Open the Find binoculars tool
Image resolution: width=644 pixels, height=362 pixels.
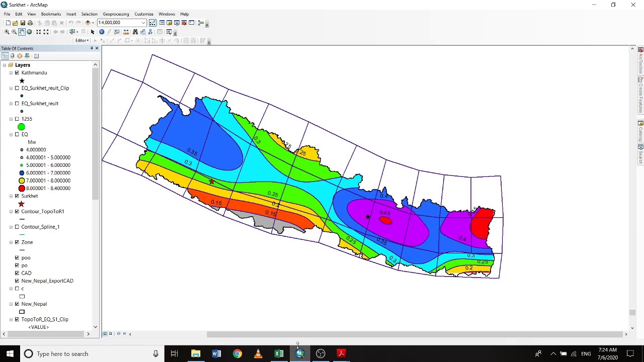pos(135,32)
